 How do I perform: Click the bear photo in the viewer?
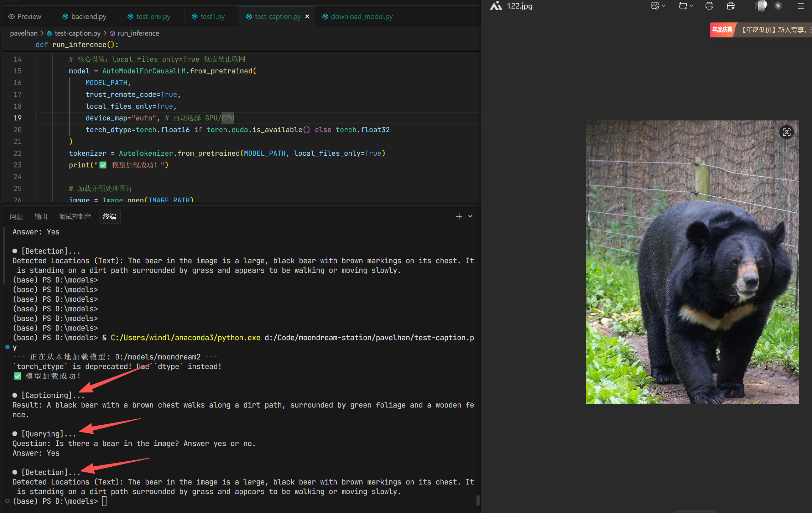click(x=692, y=262)
